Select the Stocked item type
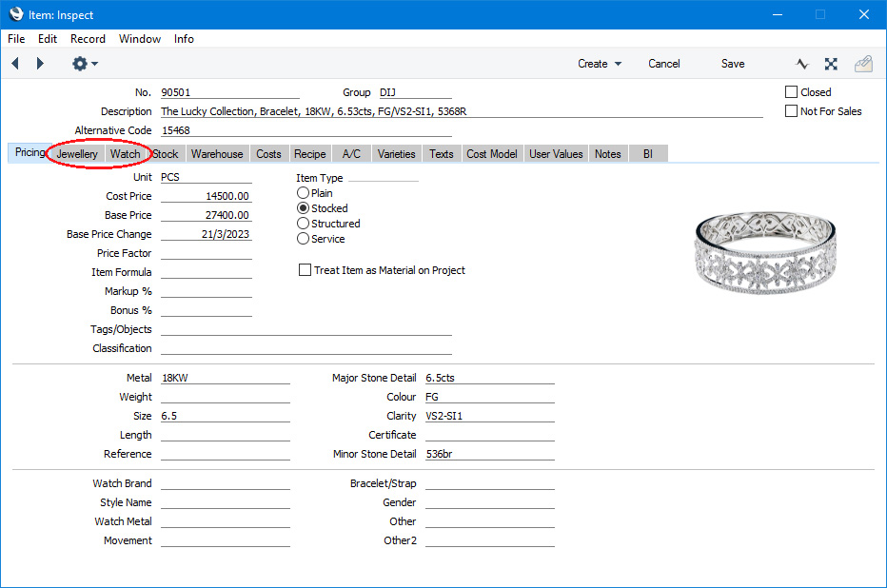887x588 pixels. tap(304, 208)
